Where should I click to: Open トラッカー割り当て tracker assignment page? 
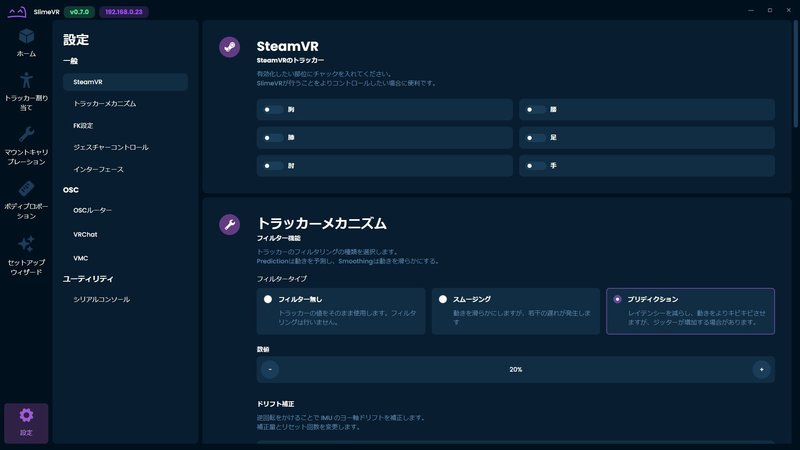point(26,91)
